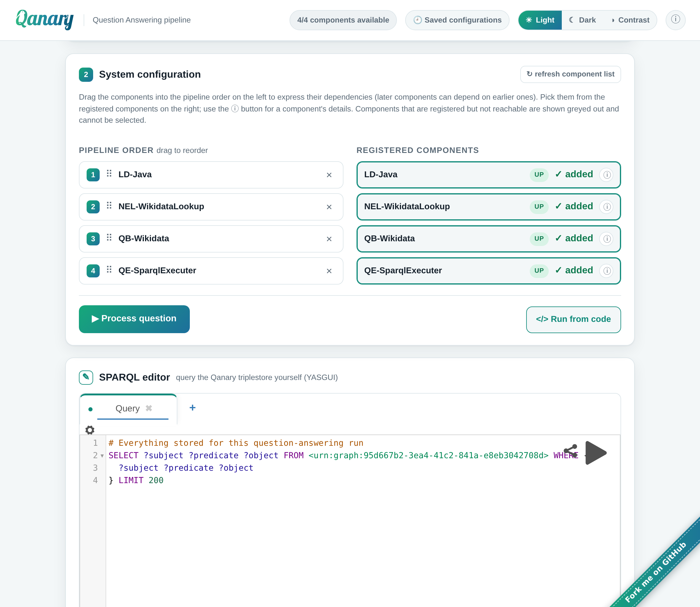The image size is (700, 607).
Task: Remove NEL-WikidataLookup from pipeline order
Action: (x=329, y=207)
